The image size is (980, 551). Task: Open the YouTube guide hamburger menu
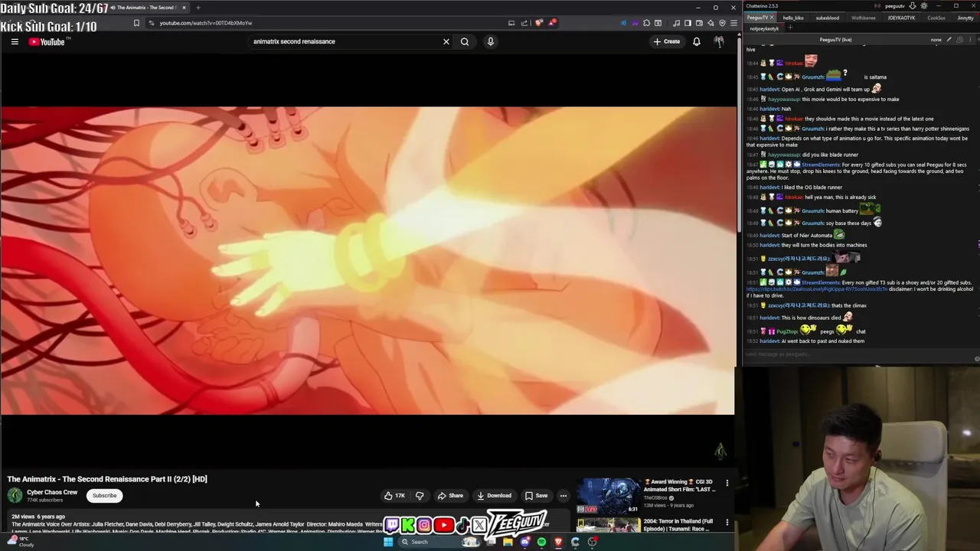click(x=15, y=41)
